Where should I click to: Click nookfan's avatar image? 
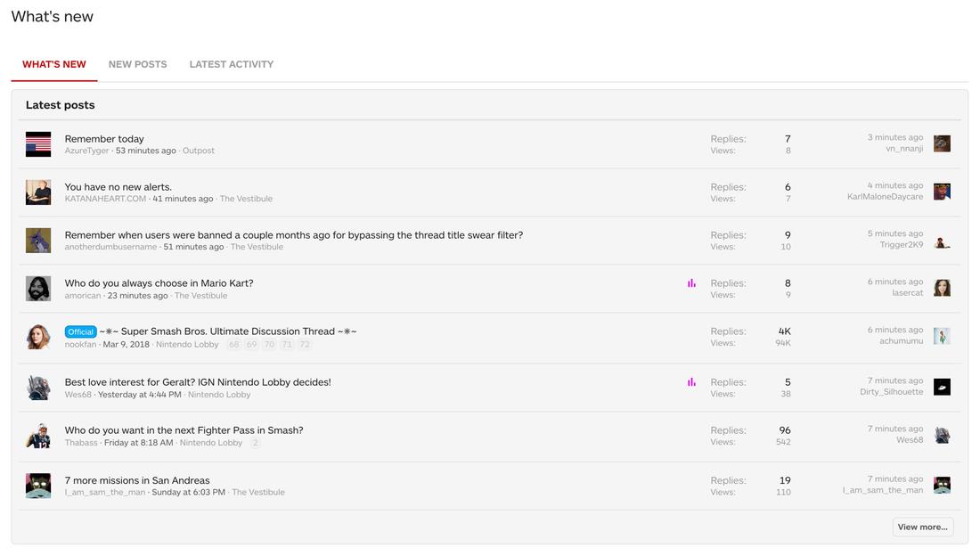[38, 337]
